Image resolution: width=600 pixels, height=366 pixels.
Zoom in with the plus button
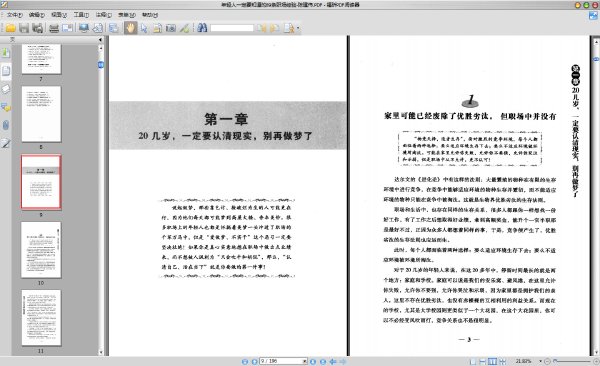point(596,361)
